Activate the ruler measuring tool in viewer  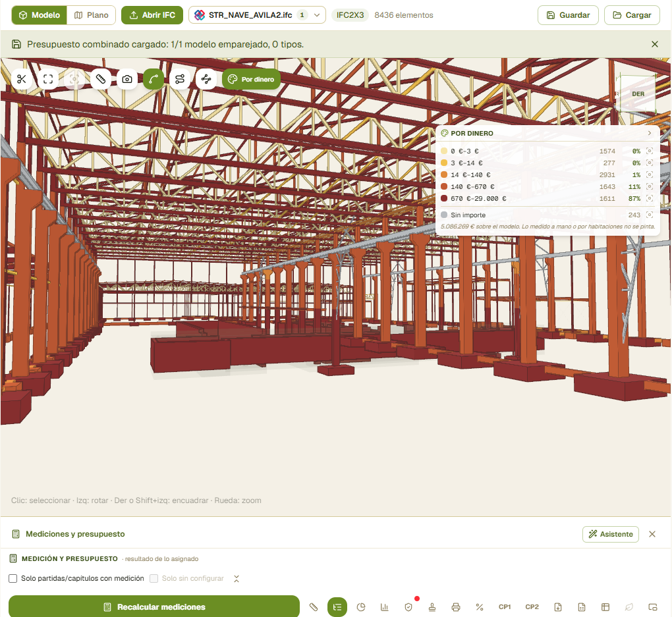click(x=101, y=79)
